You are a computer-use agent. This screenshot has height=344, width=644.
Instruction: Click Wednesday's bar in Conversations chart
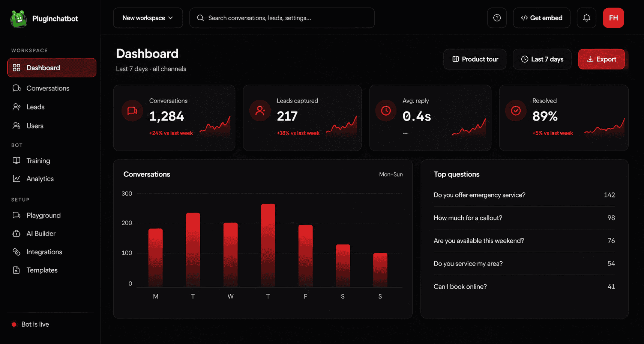tap(231, 255)
